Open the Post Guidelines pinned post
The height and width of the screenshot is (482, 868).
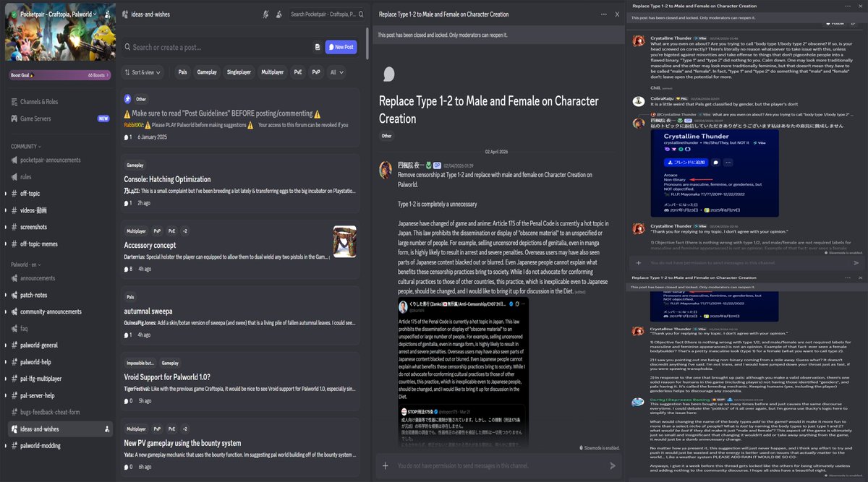coord(240,118)
